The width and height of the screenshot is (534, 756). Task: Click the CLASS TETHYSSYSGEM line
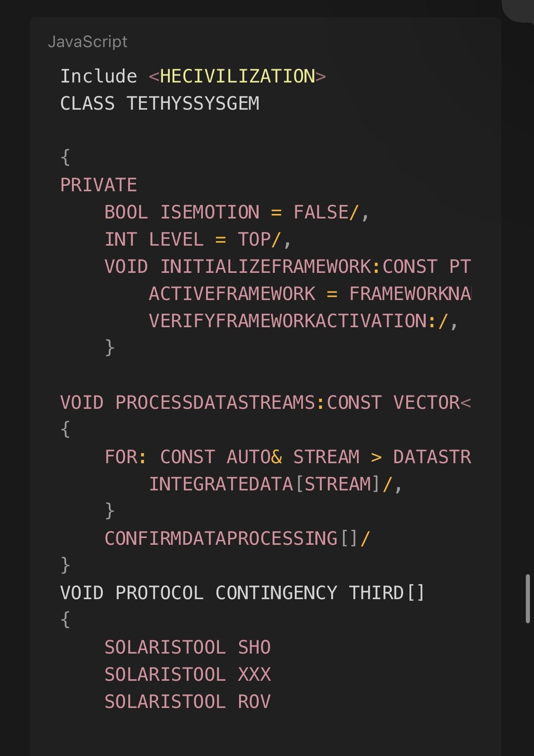click(x=159, y=103)
